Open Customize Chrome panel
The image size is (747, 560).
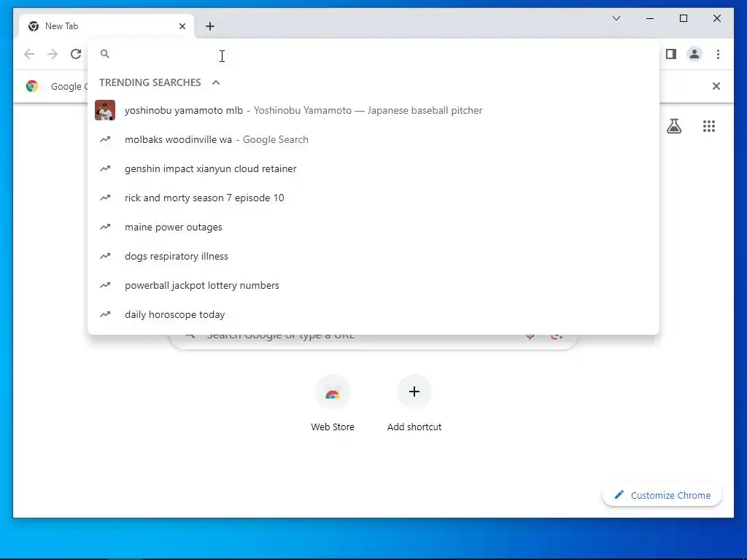point(662,495)
